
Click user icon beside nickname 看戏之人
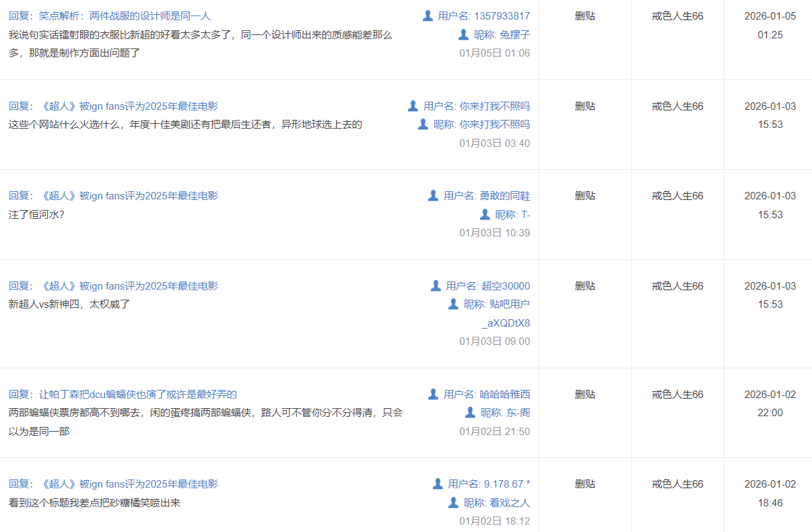[x=453, y=502]
